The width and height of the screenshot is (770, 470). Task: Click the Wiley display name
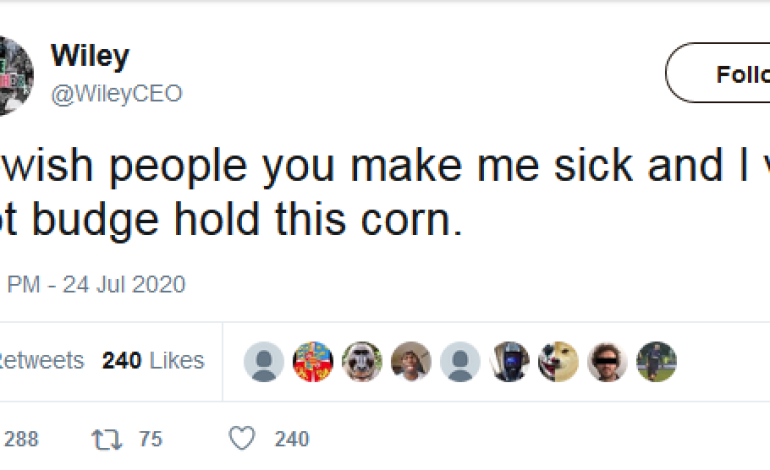point(89,57)
